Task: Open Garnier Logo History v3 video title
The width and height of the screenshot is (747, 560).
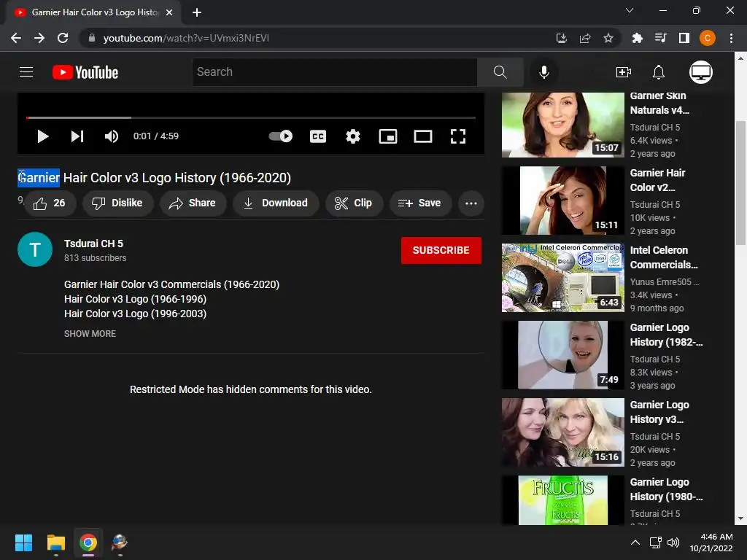Action: (x=659, y=412)
